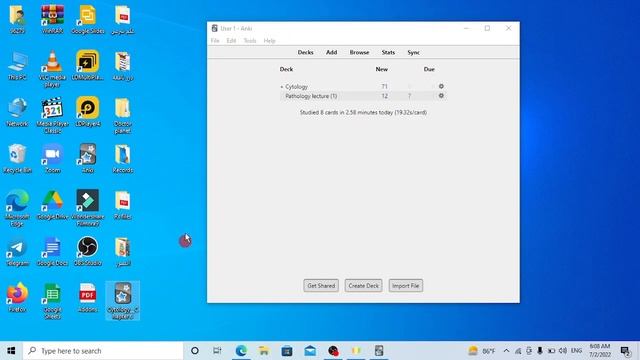This screenshot has width=640, height=360.
Task: Open the File menu in Anki
Action: (215, 41)
